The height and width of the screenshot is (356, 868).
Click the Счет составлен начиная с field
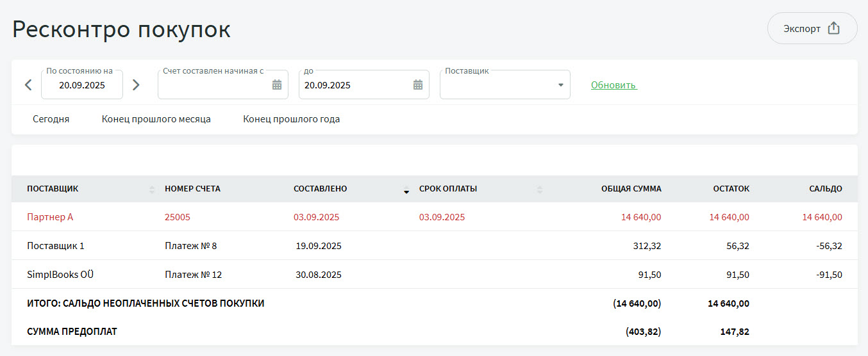[x=213, y=85]
